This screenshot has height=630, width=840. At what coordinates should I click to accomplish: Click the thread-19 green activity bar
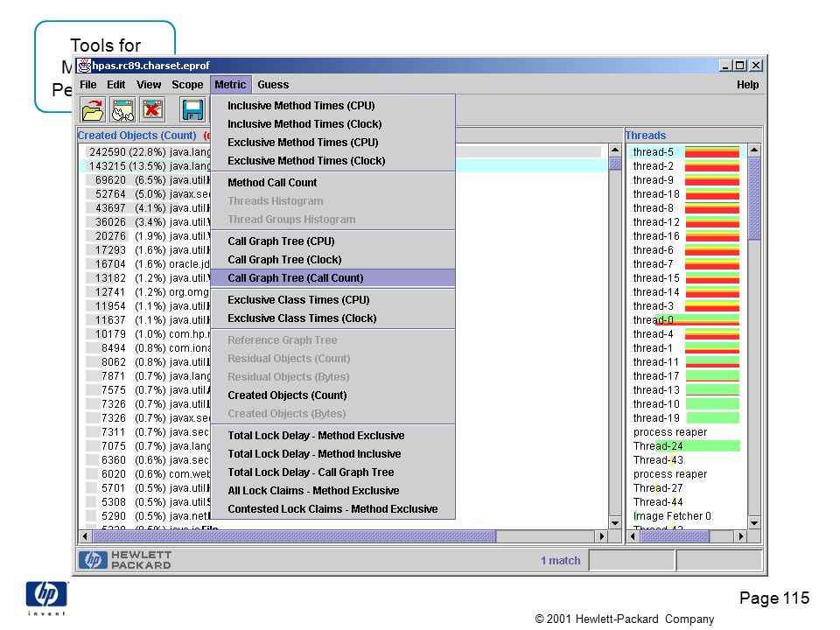(x=712, y=418)
